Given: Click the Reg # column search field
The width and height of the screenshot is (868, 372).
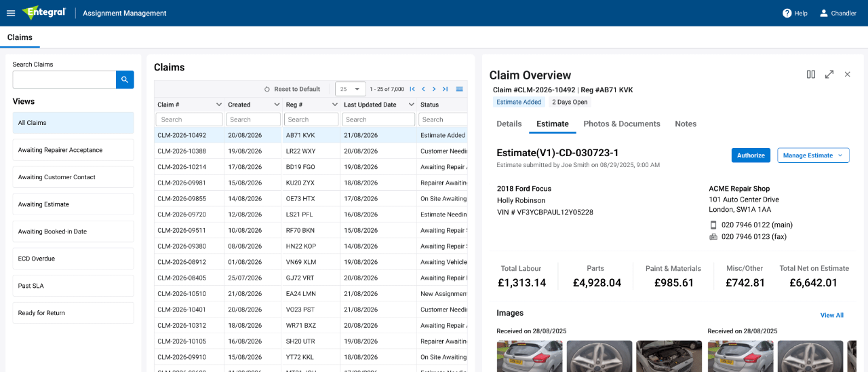Looking at the screenshot, I should (x=311, y=119).
